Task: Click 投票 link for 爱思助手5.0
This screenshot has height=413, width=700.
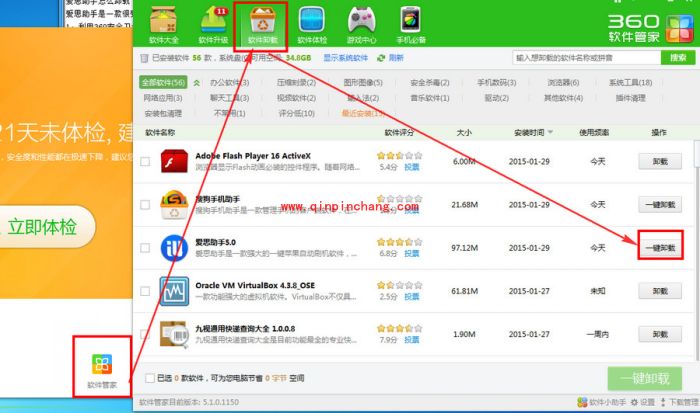Action: pyautogui.click(x=412, y=254)
